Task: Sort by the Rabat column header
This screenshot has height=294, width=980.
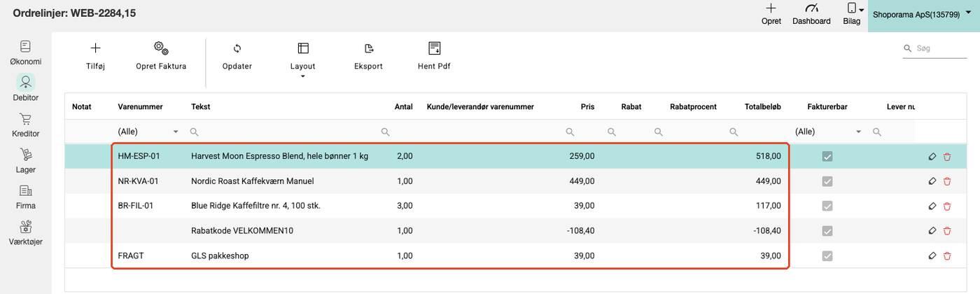Action: pyautogui.click(x=631, y=106)
